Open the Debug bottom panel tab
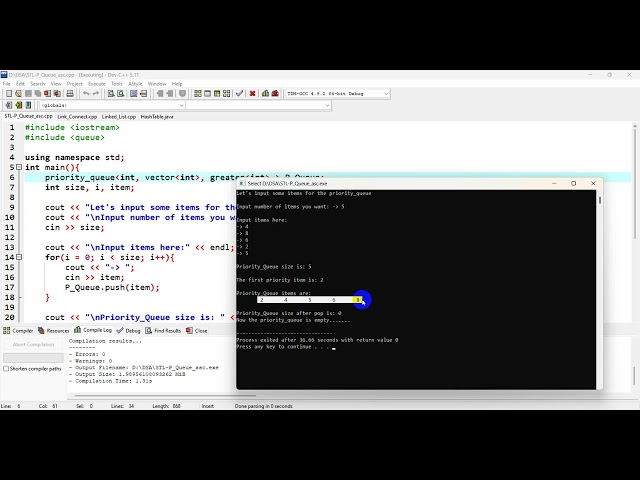Screen dimensions: 640x480 coord(129,331)
